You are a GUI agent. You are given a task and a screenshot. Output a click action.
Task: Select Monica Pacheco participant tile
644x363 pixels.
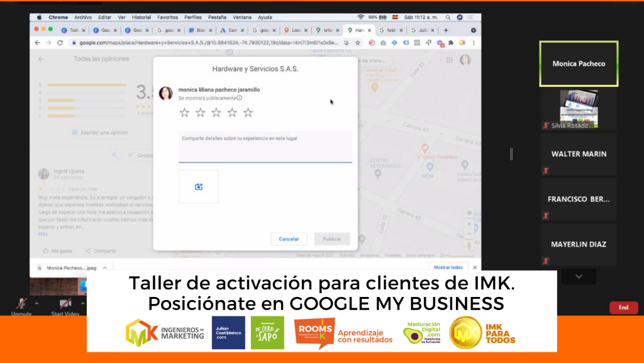point(579,64)
